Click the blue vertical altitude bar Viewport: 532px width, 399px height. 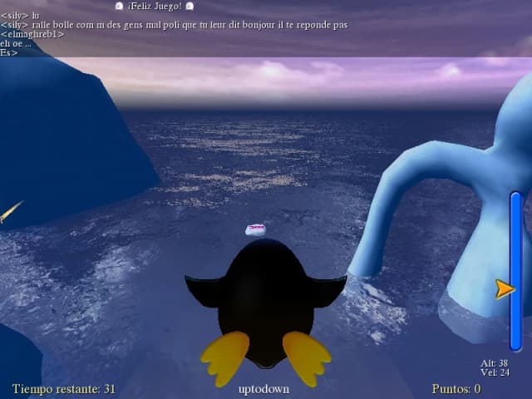click(515, 272)
